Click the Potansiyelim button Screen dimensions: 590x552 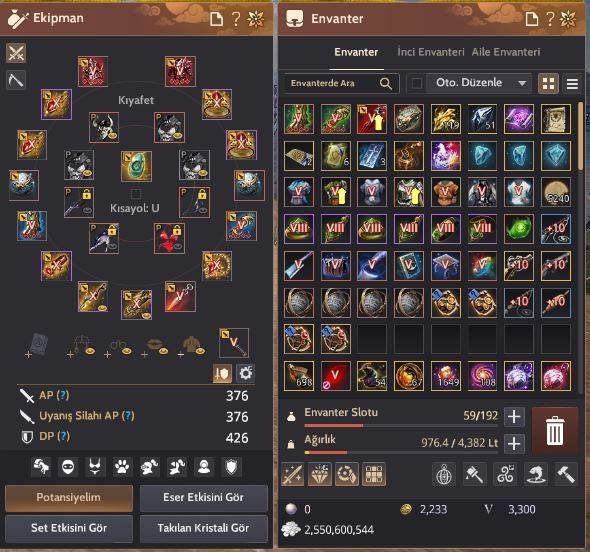point(69,497)
